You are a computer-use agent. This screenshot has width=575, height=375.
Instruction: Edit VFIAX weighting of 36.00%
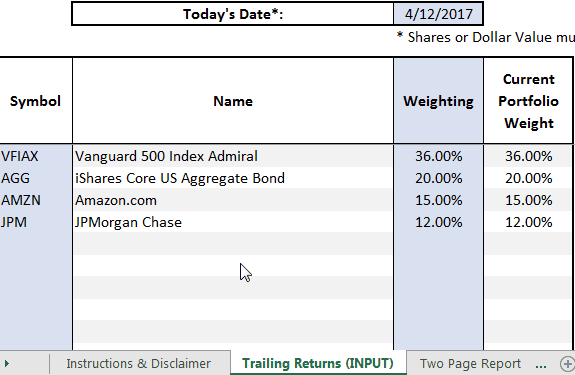coord(439,156)
